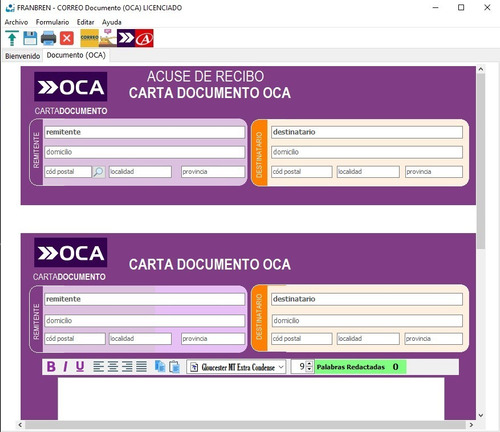Print the carta documento via printer icon
Image resolution: width=500 pixels, height=432 pixels.
48,38
